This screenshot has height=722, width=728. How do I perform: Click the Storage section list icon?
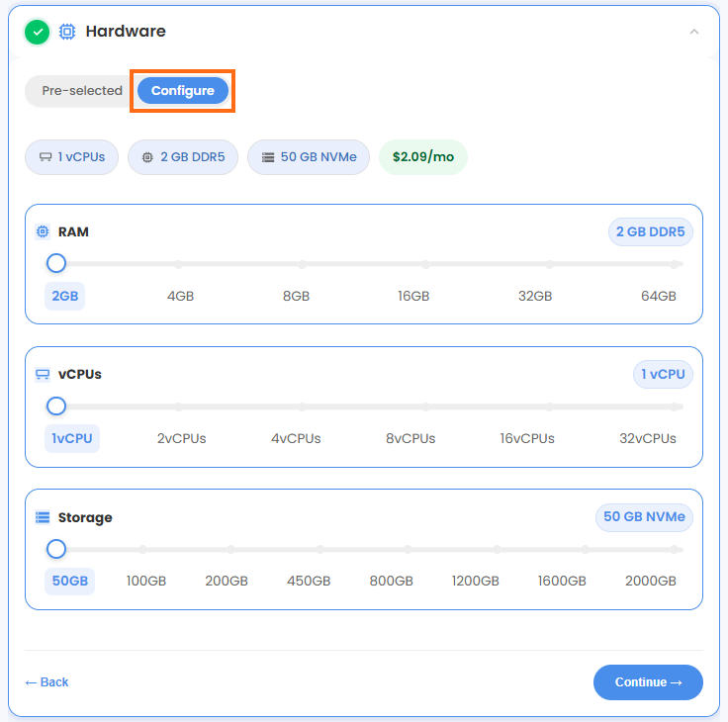(43, 517)
